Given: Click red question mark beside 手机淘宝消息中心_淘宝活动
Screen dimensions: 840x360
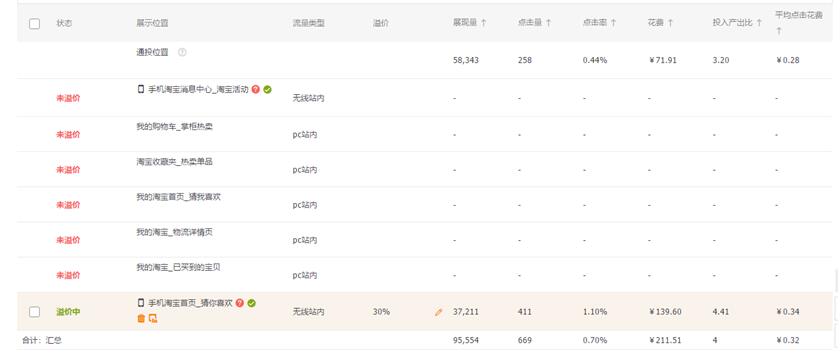Looking at the screenshot, I should [x=256, y=89].
